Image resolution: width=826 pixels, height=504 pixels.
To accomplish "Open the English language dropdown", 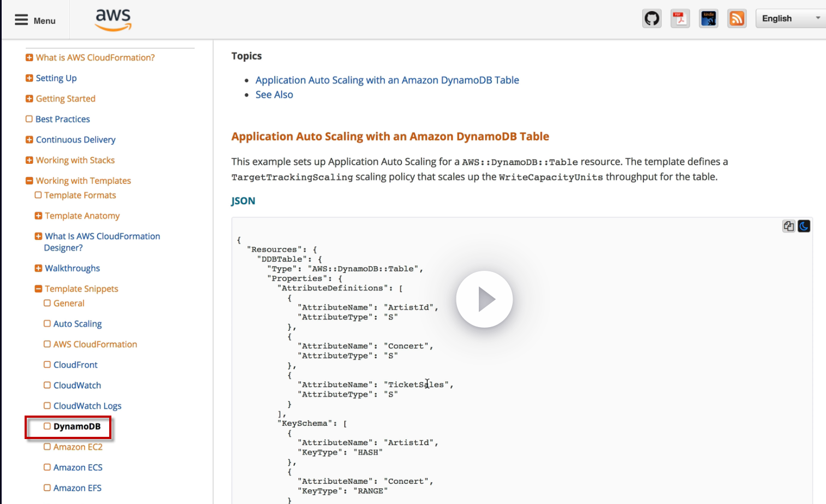I will click(x=790, y=19).
